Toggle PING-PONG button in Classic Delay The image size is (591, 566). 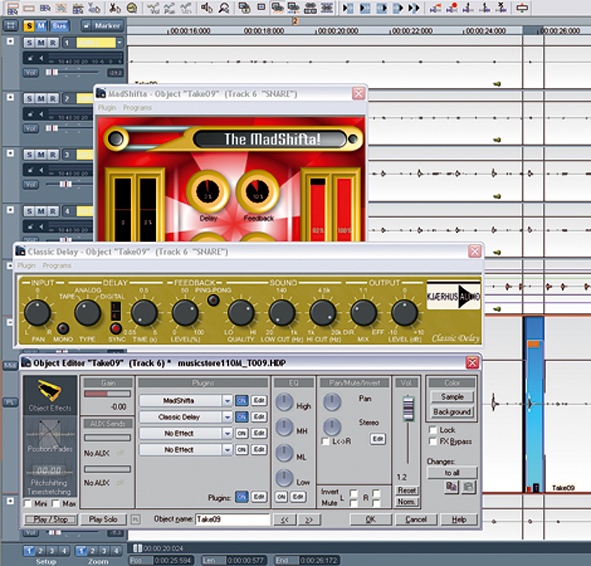(213, 300)
